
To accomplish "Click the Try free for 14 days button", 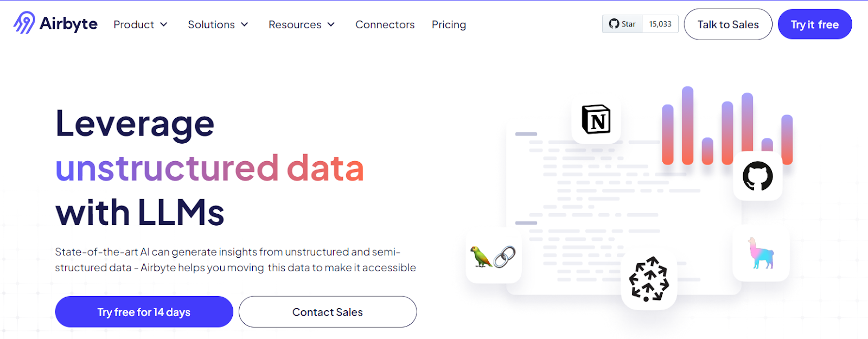I will point(144,312).
